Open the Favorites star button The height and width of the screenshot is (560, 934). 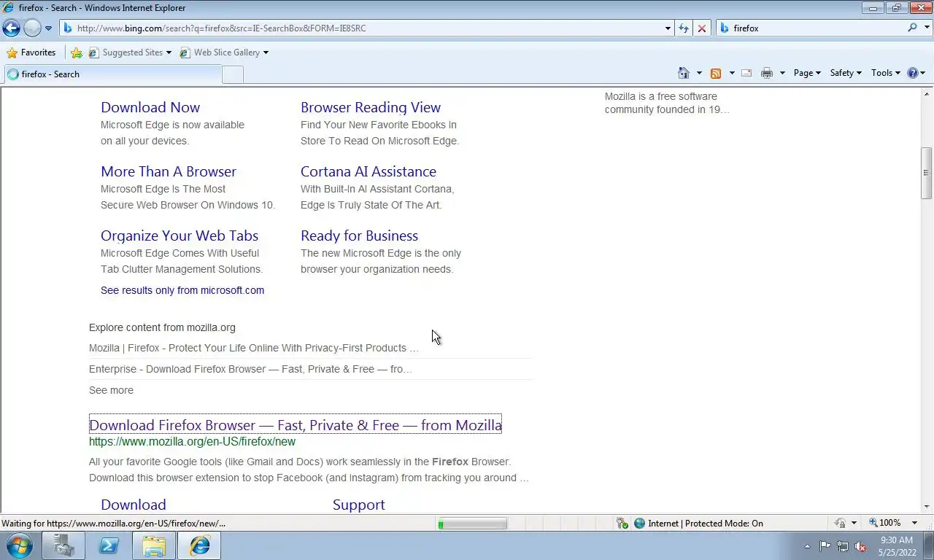tap(31, 52)
